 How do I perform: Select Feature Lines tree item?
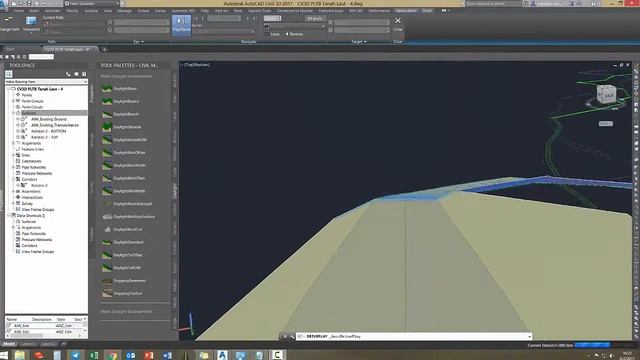32,149
